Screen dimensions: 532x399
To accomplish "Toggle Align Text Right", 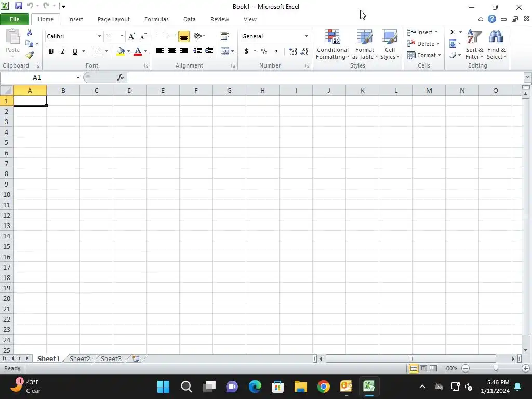I will click(x=184, y=51).
